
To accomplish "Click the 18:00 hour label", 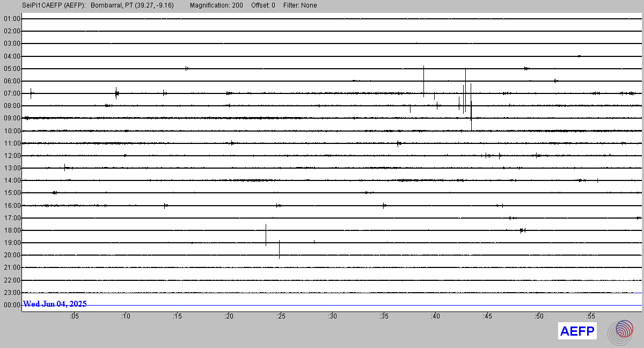I will [12, 230].
